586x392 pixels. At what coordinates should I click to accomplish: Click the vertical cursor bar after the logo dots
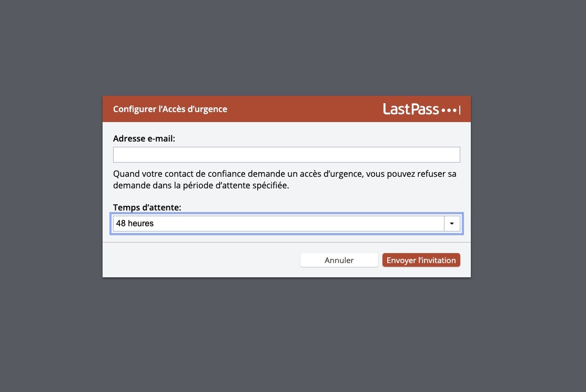click(460, 110)
